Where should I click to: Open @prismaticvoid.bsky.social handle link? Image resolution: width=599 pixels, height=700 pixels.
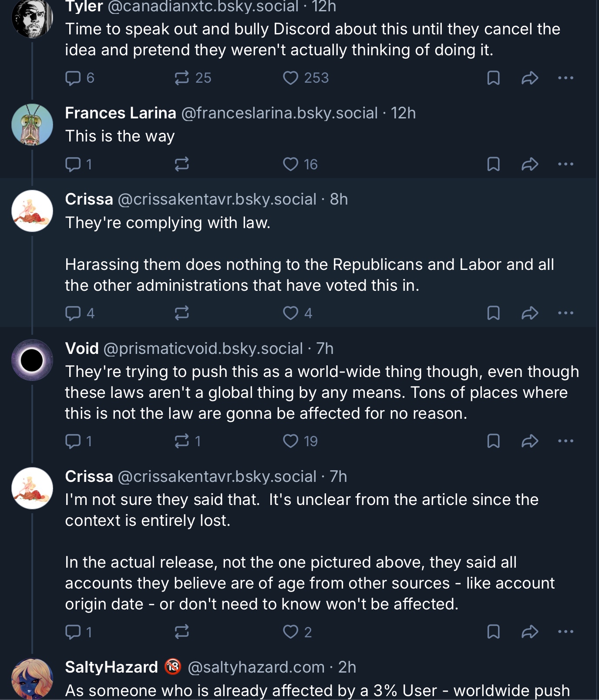tap(203, 349)
